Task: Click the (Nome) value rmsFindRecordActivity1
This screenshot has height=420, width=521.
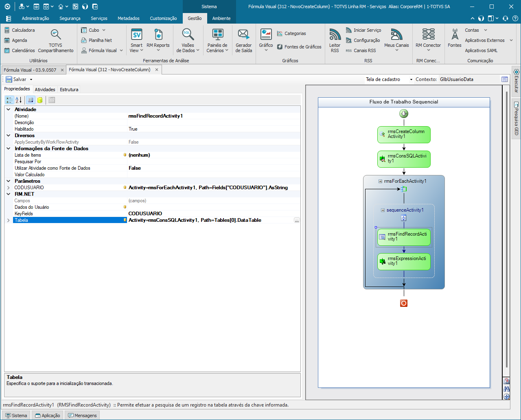Action: click(155, 116)
